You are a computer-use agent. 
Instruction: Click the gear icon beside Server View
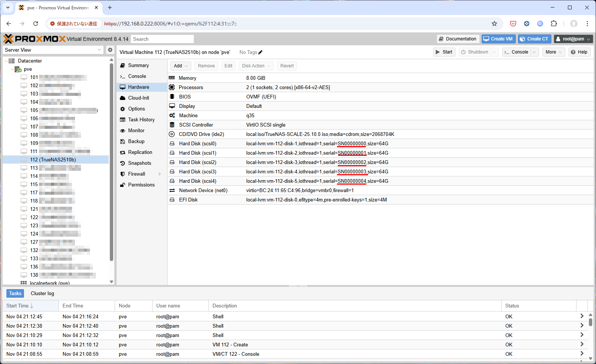(x=110, y=50)
